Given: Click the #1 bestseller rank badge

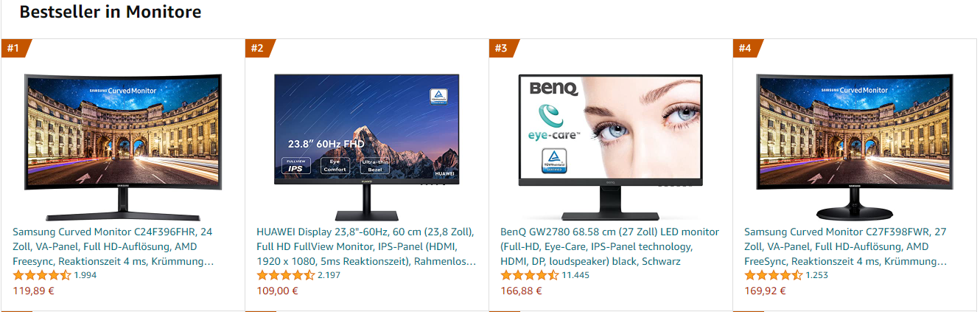Looking at the screenshot, I should [14, 48].
